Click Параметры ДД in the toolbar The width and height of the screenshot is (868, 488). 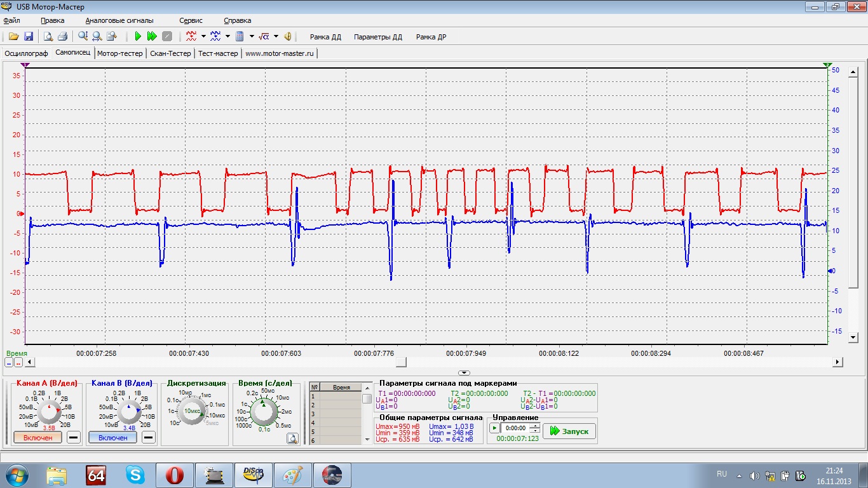(x=378, y=37)
